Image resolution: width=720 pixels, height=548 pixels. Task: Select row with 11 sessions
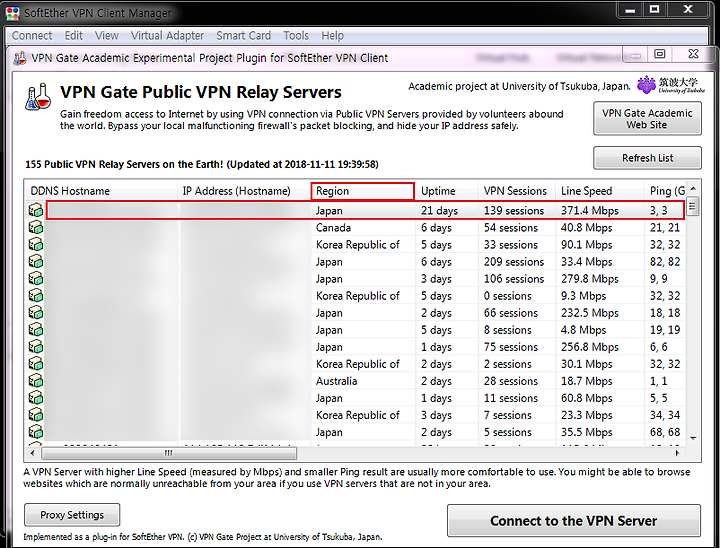click(x=356, y=398)
